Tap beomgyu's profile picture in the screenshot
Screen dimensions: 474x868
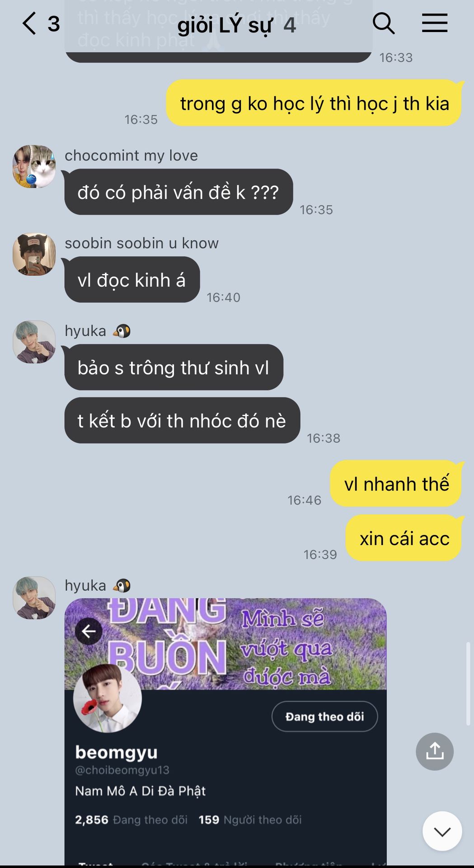108,698
